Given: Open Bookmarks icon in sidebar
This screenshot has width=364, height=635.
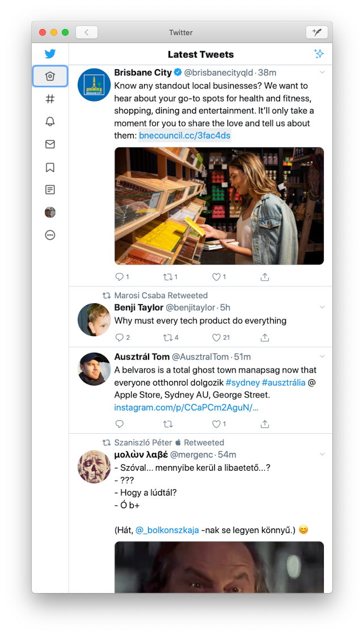Looking at the screenshot, I should coord(50,167).
